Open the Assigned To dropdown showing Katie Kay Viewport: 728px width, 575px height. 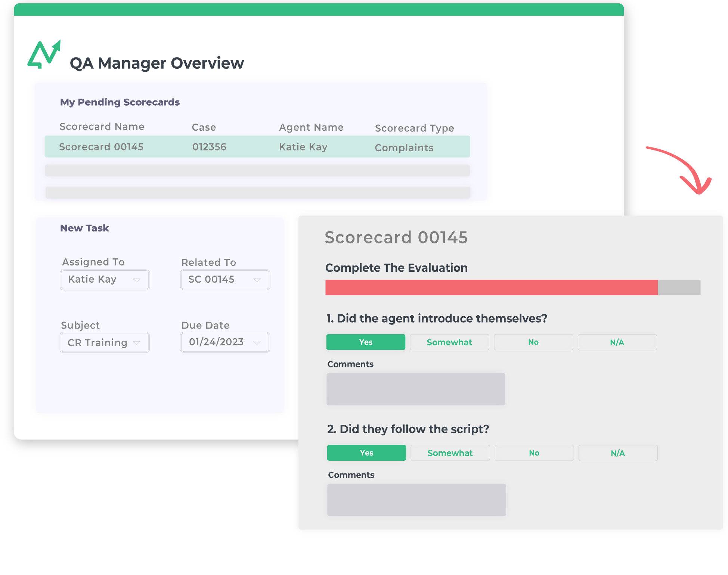pos(105,279)
